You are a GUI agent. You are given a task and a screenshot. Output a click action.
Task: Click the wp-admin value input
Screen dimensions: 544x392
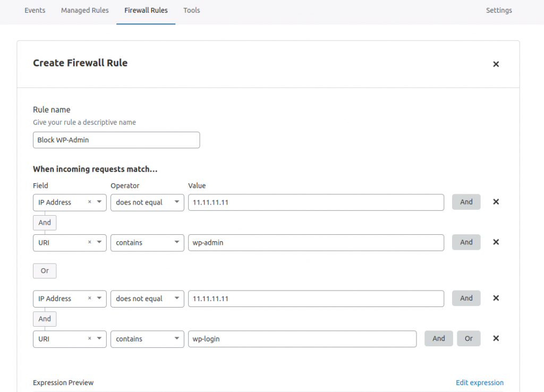click(x=316, y=243)
